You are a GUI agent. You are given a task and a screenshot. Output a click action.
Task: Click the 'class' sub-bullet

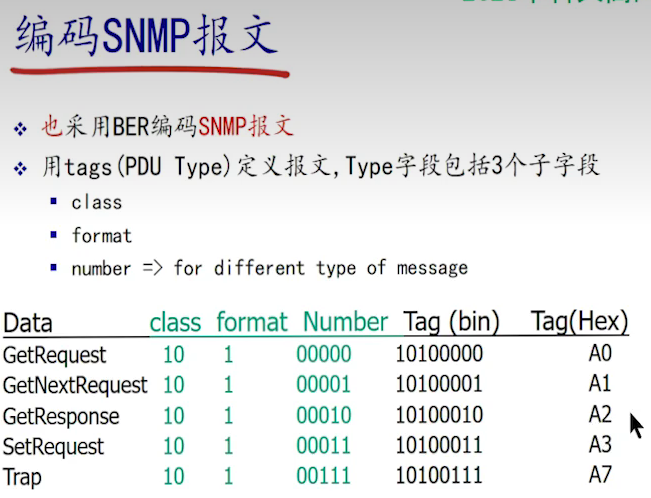tap(97, 203)
